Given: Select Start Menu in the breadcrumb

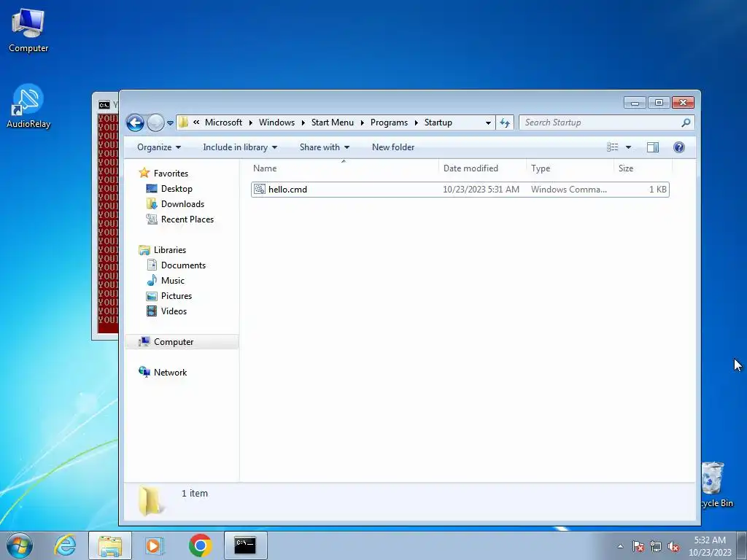Looking at the screenshot, I should [x=333, y=122].
